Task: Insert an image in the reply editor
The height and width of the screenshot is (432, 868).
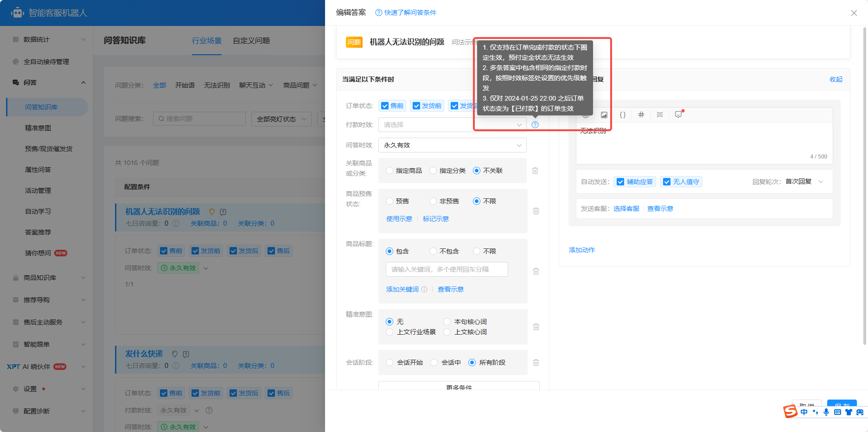Action: (x=604, y=114)
